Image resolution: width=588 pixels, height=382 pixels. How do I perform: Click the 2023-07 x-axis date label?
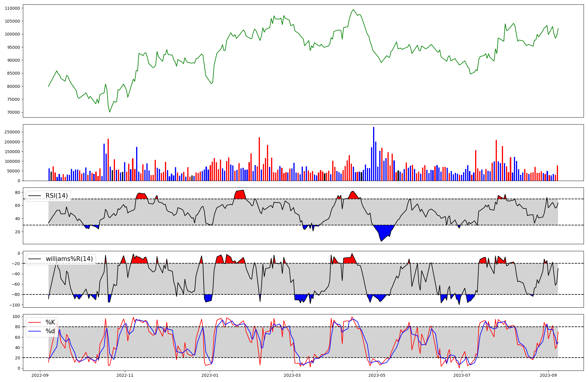tap(462, 375)
